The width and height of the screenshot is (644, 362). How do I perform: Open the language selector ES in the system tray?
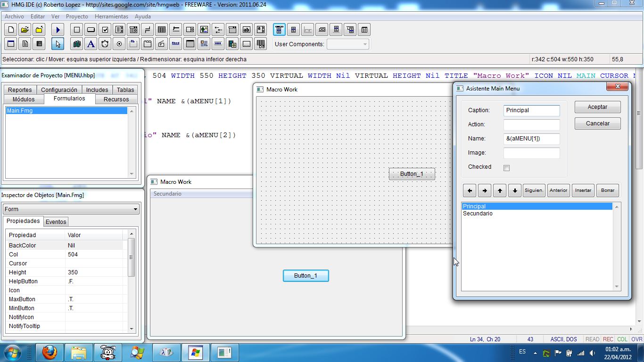pyautogui.click(x=522, y=352)
